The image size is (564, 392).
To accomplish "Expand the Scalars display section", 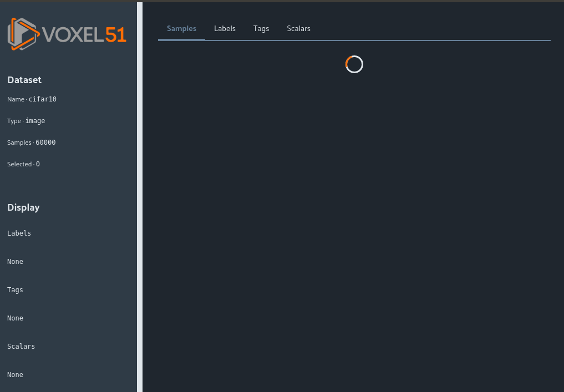I will [21, 346].
